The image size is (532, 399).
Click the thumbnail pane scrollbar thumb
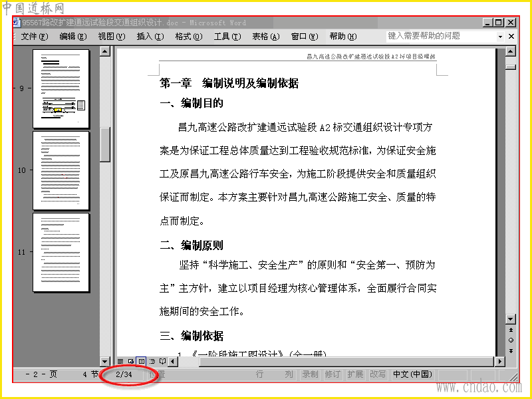click(105, 145)
